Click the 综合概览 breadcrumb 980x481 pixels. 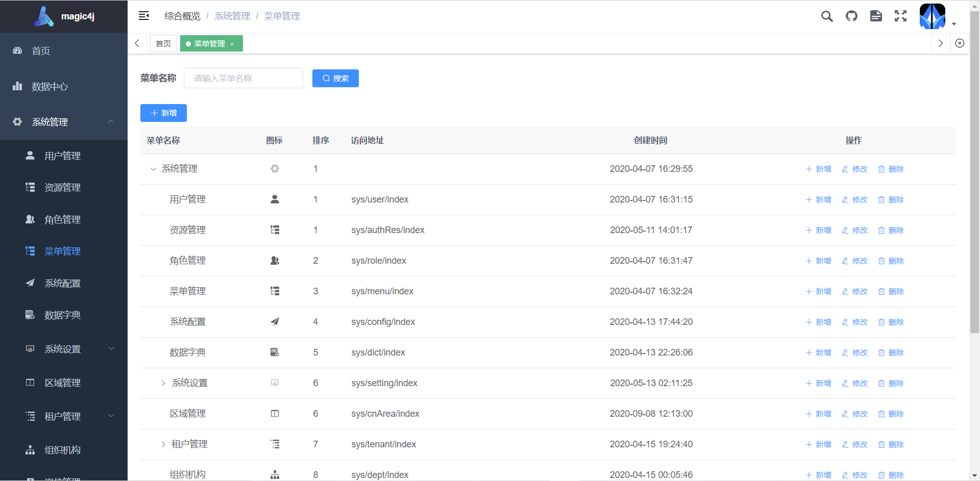pos(182,16)
